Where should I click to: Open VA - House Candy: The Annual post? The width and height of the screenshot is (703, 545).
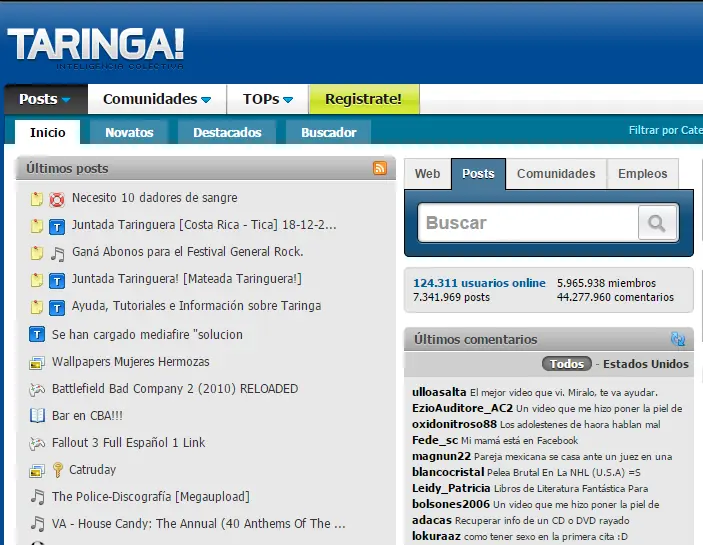(x=199, y=523)
